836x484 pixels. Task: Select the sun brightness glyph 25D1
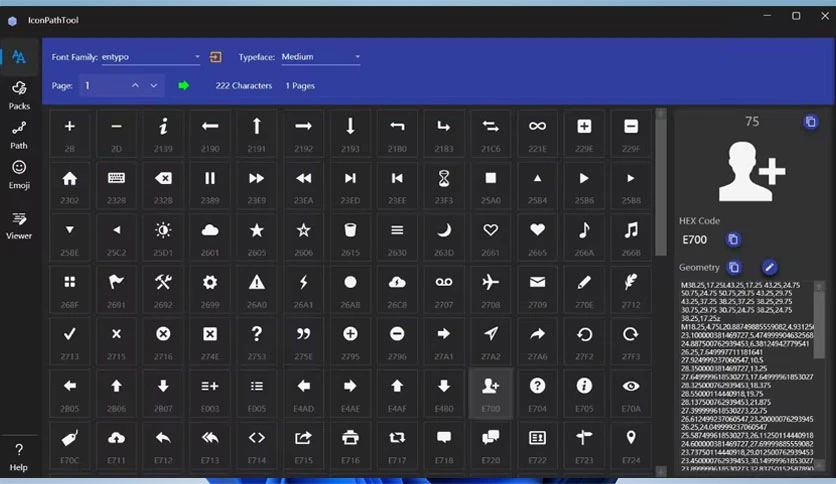pyautogui.click(x=163, y=237)
